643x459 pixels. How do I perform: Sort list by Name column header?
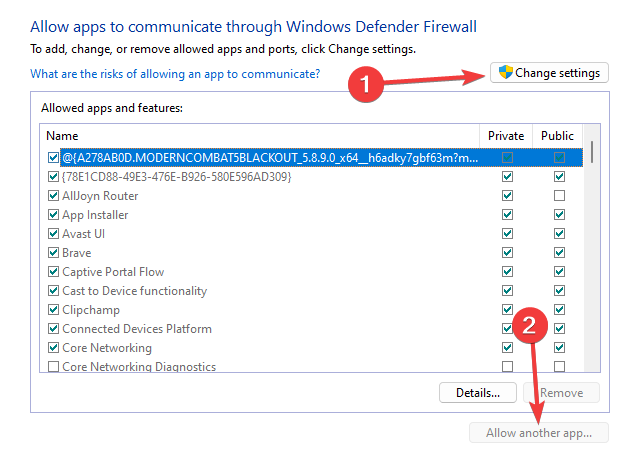62,136
